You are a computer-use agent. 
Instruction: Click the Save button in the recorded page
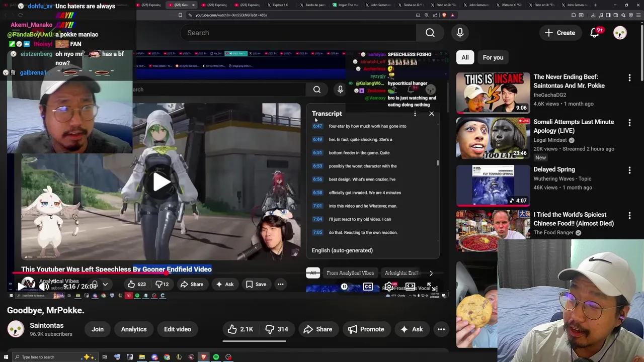pyautogui.click(x=256, y=284)
